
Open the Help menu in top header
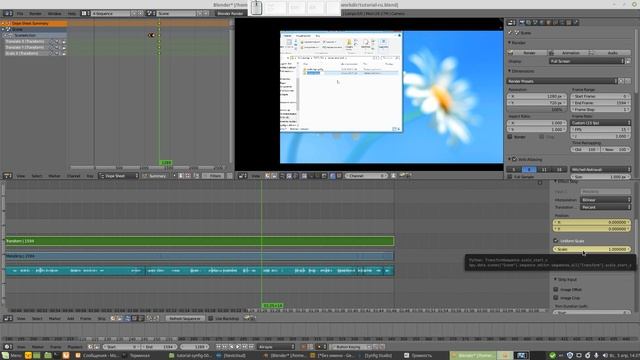(72, 13)
